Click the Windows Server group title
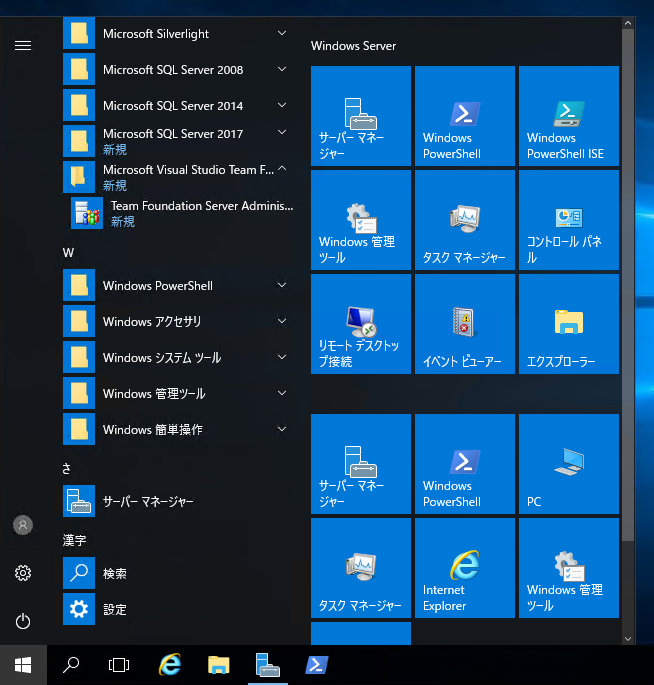 (353, 46)
